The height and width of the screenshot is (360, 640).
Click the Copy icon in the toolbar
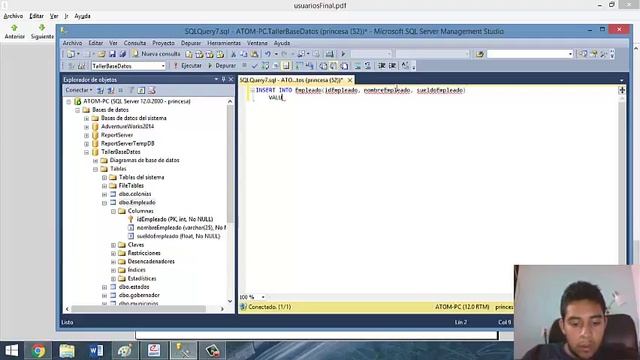click(244, 54)
